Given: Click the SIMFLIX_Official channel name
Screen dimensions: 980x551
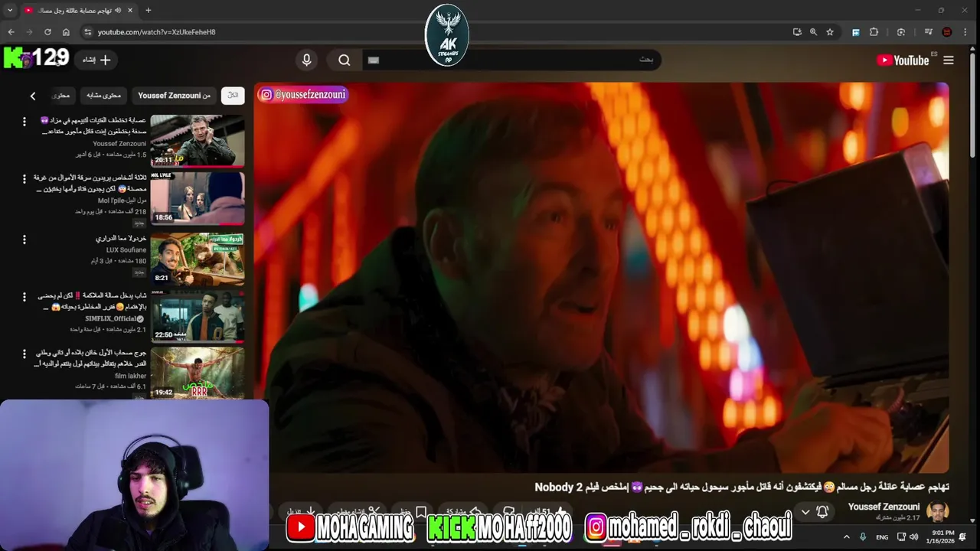Looking at the screenshot, I should [110, 318].
